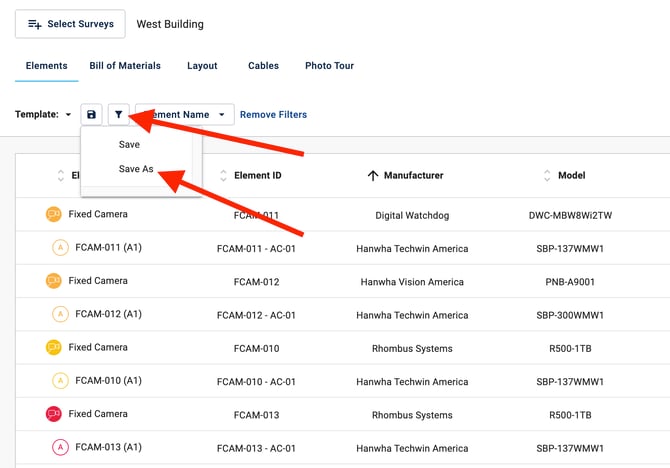
Task: Click the filter funnel icon
Action: 118,115
